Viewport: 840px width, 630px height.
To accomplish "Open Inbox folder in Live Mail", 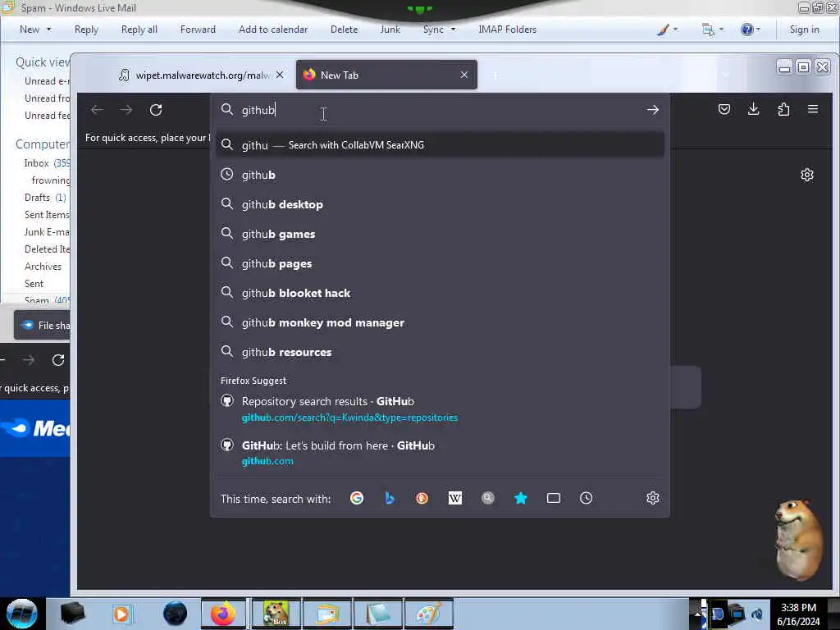I will pyautogui.click(x=46, y=163).
